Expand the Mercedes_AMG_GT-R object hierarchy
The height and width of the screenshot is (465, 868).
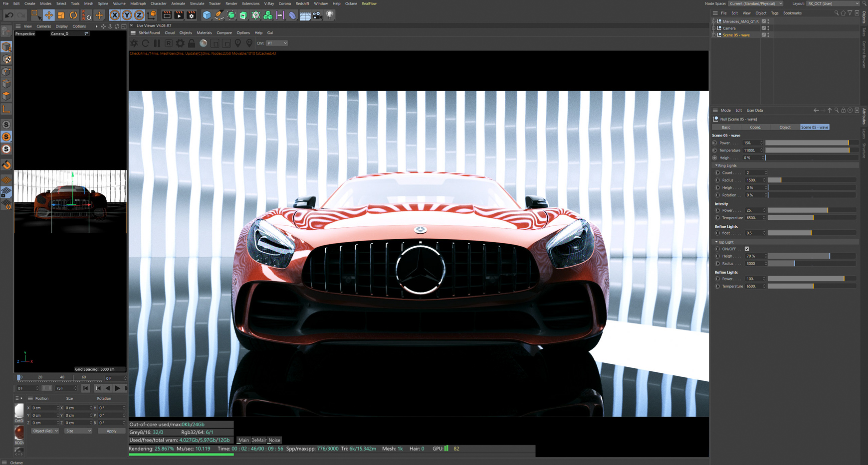coord(714,21)
